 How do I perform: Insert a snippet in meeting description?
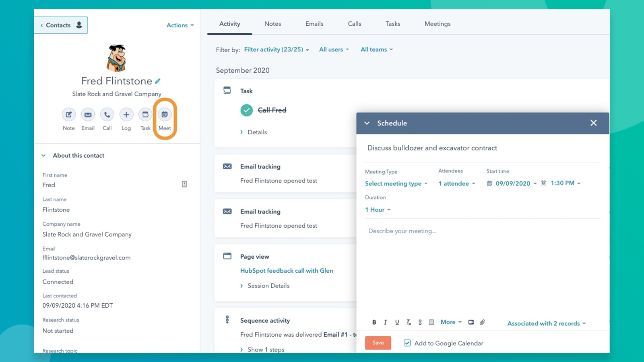(x=431, y=322)
